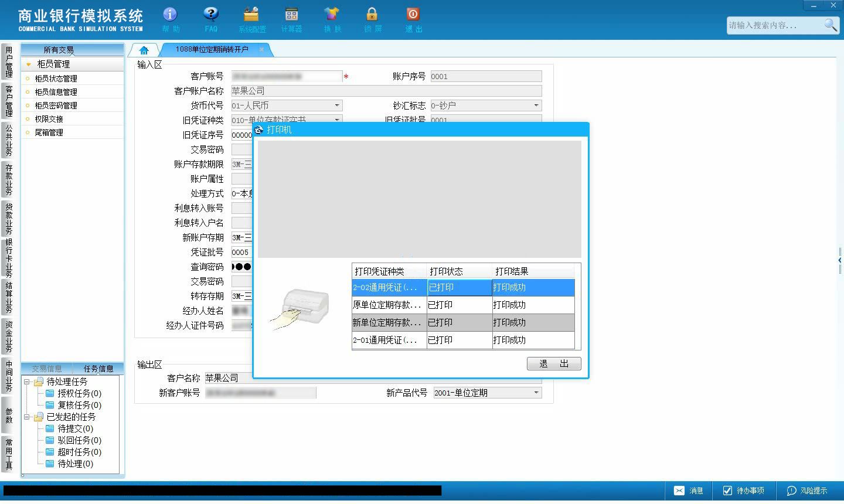This screenshot has height=504, width=844.
Task: Click the 所有交易 header
Action: (x=59, y=50)
